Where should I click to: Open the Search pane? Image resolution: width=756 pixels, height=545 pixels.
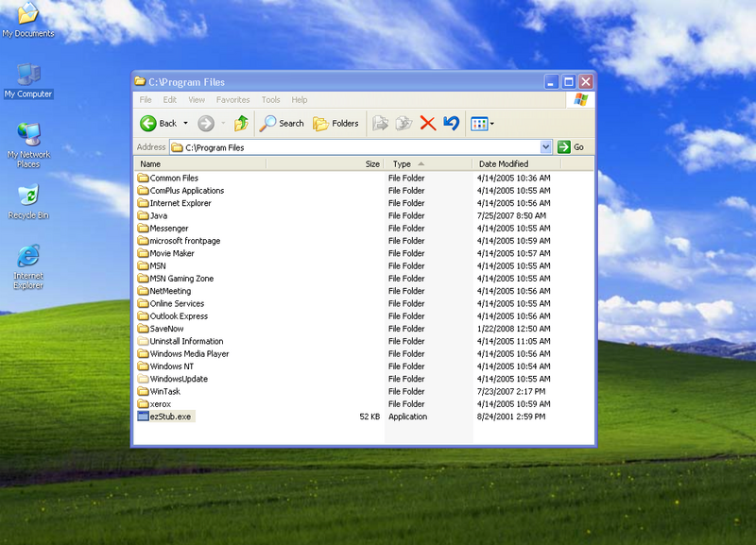point(282,124)
